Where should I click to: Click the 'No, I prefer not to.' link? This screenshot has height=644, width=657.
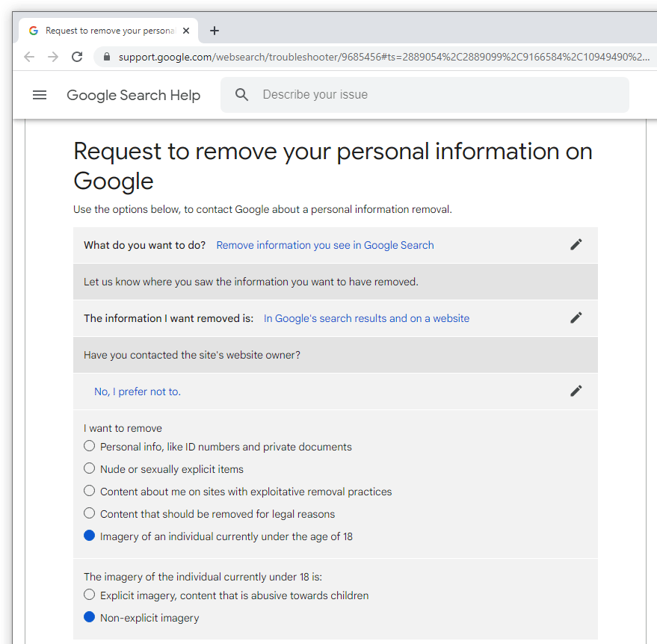click(138, 391)
